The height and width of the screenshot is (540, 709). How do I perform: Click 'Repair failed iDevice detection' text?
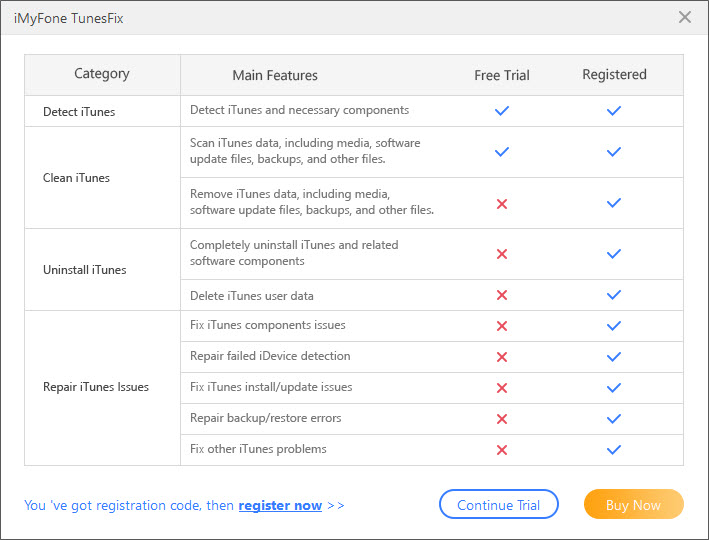point(270,356)
